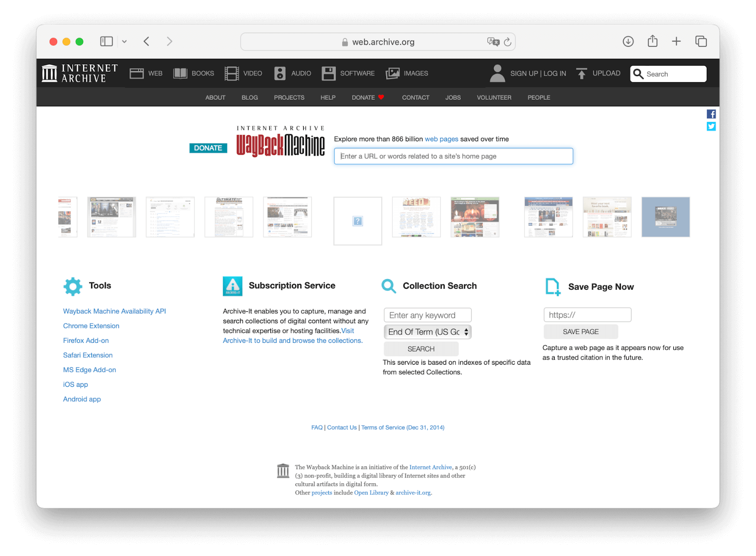Click the blue archived site thumbnail
756x556 pixels.
click(x=665, y=217)
